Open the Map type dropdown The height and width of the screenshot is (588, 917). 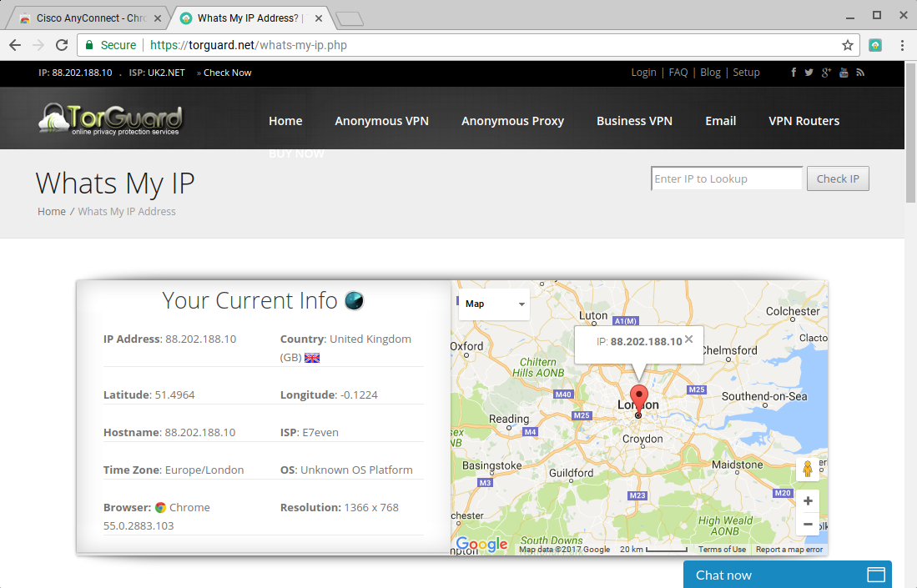pyautogui.click(x=494, y=304)
